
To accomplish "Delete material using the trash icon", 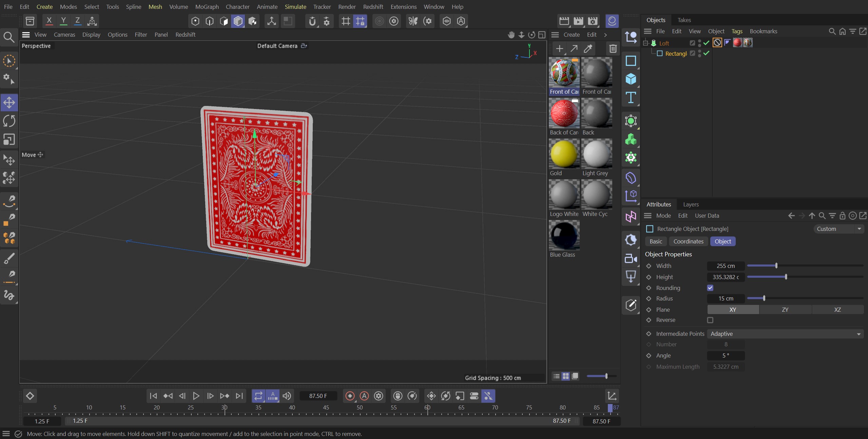I will pyautogui.click(x=613, y=49).
